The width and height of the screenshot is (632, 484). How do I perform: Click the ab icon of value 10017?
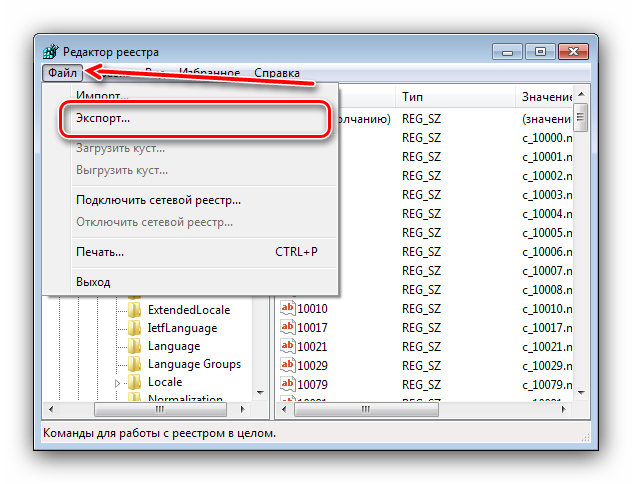coord(287,327)
